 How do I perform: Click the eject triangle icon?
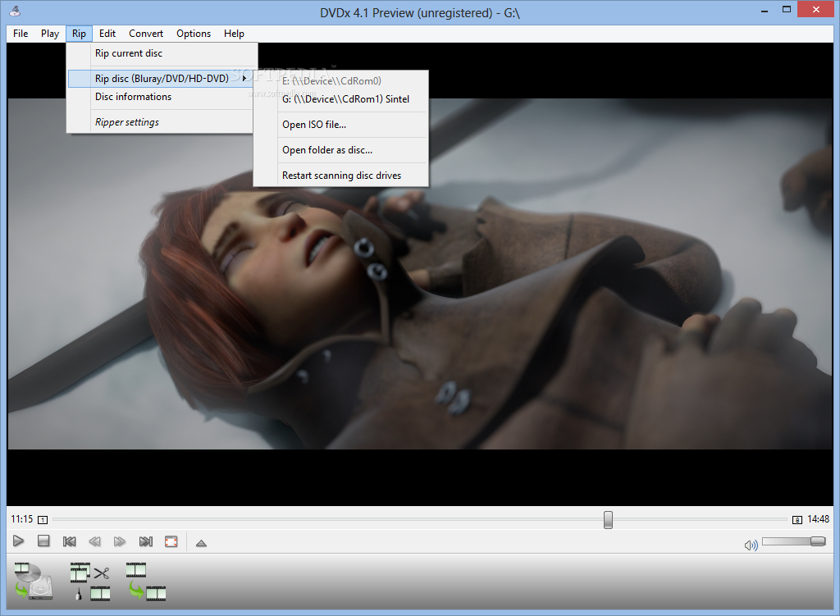coord(202,543)
